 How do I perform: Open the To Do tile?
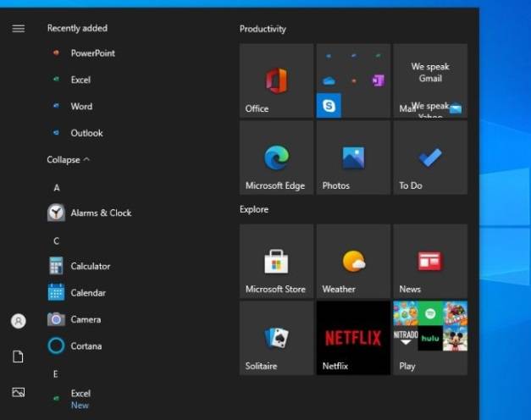coord(430,157)
